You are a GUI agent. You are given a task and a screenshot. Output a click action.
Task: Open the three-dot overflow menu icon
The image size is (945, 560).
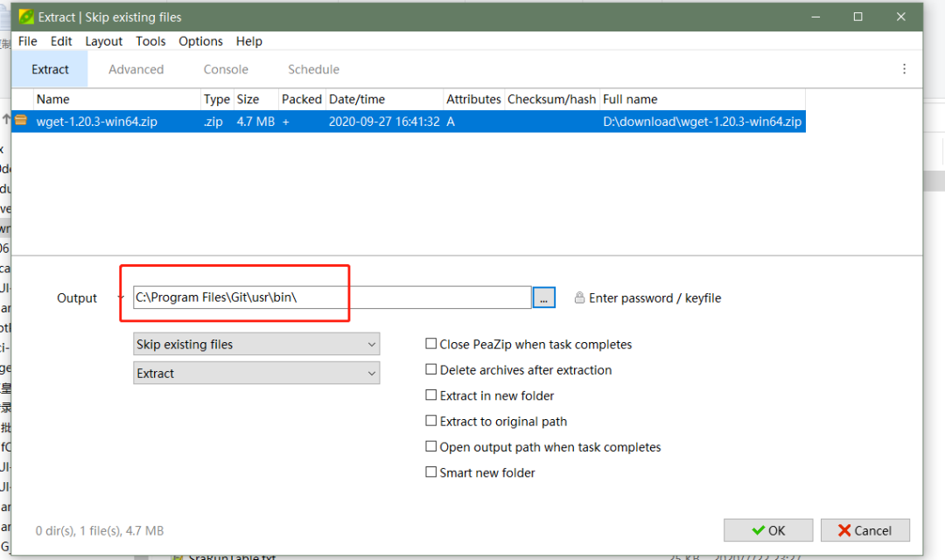pyautogui.click(x=904, y=69)
